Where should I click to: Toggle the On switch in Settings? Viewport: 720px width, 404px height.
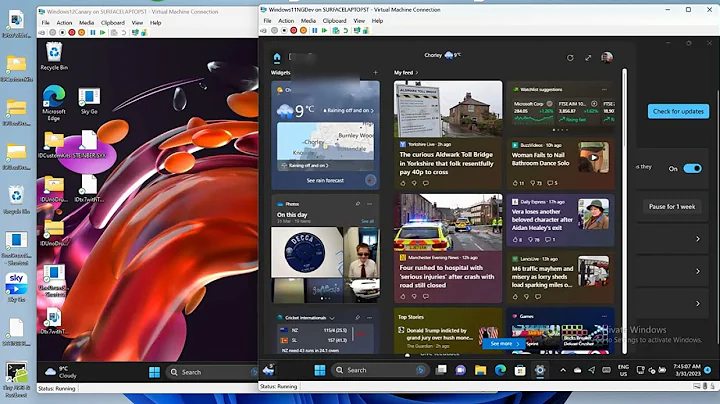[692, 168]
